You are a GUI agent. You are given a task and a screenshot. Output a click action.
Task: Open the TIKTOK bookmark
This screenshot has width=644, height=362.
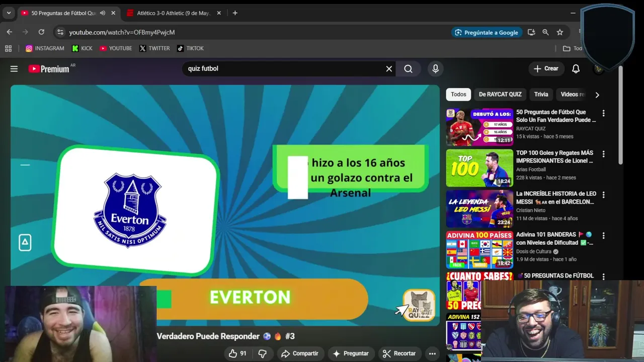(x=190, y=48)
